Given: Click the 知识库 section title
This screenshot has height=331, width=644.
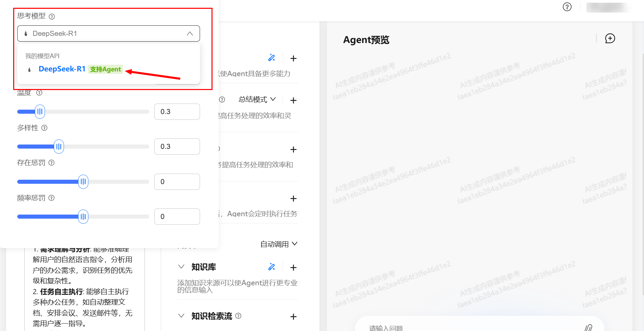Looking at the screenshot, I should click(x=204, y=267).
